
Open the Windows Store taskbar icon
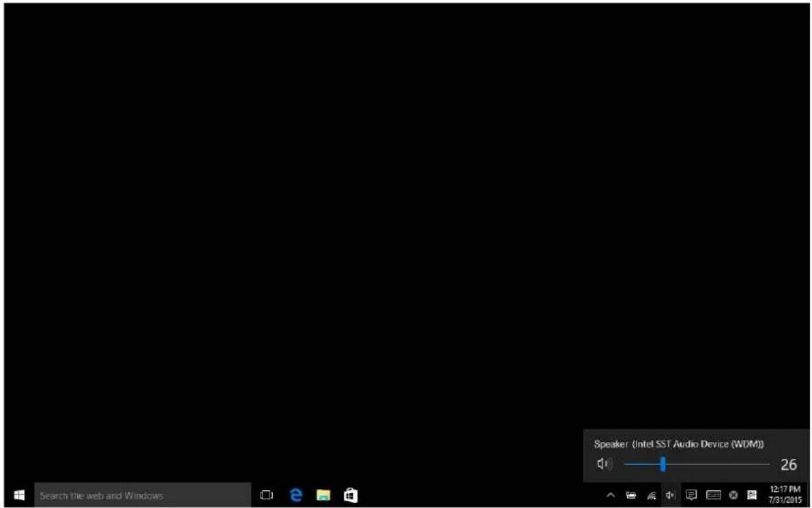[x=351, y=495]
